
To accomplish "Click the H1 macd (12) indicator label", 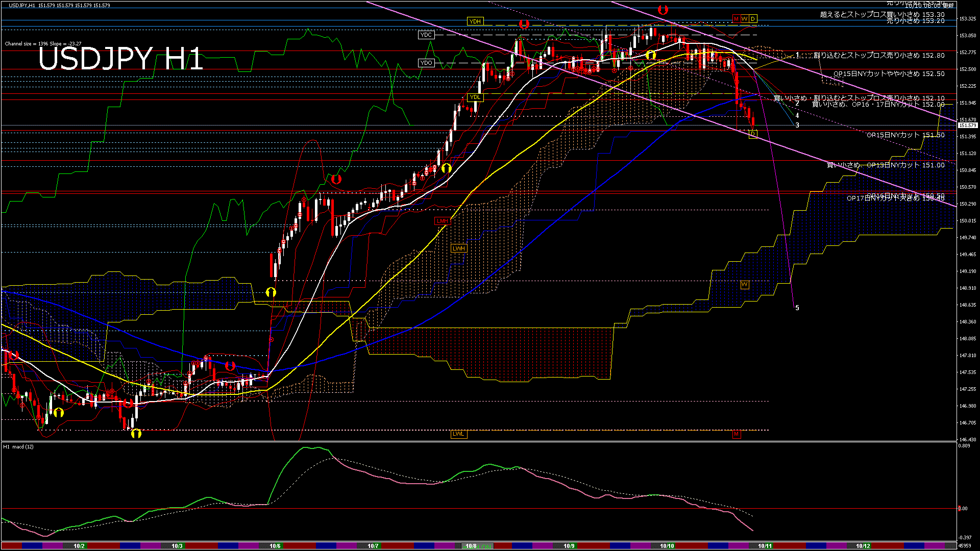I will [x=18, y=446].
